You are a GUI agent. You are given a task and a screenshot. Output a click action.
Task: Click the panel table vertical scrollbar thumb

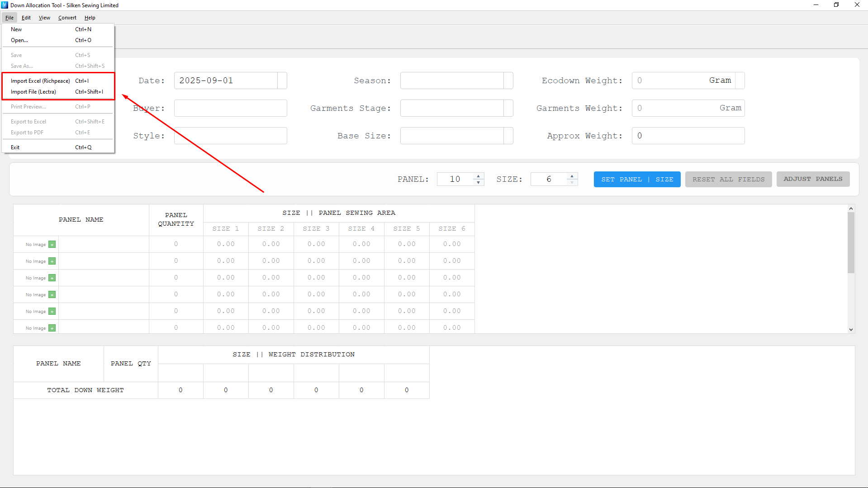[x=851, y=242]
